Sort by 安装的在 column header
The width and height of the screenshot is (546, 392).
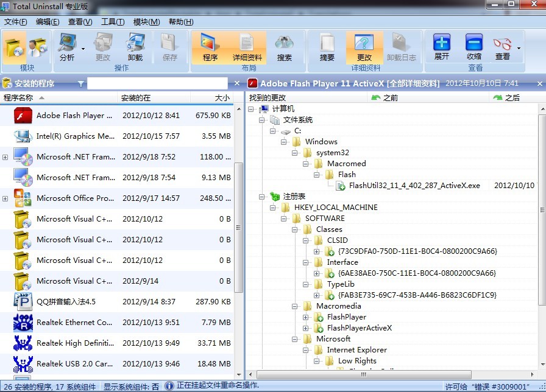tap(154, 98)
